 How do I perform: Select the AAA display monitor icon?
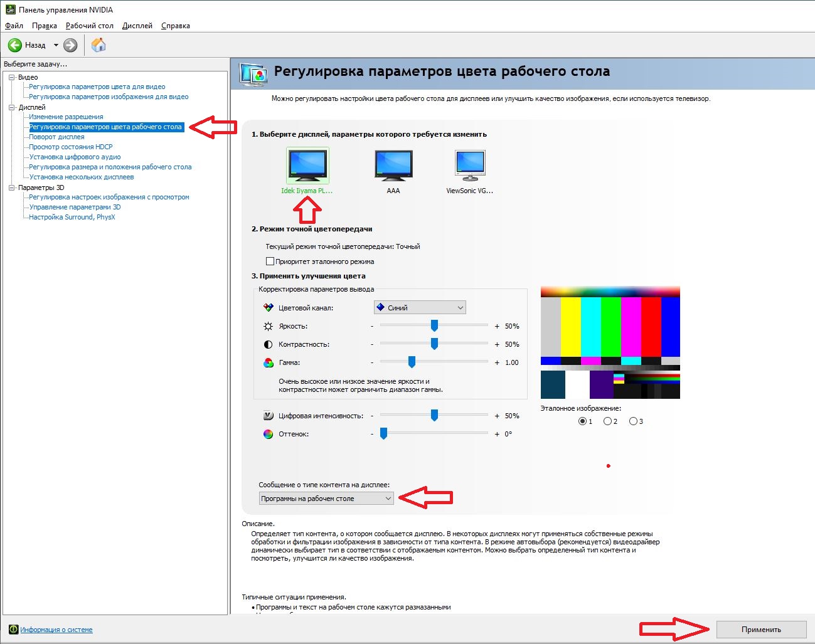point(393,166)
